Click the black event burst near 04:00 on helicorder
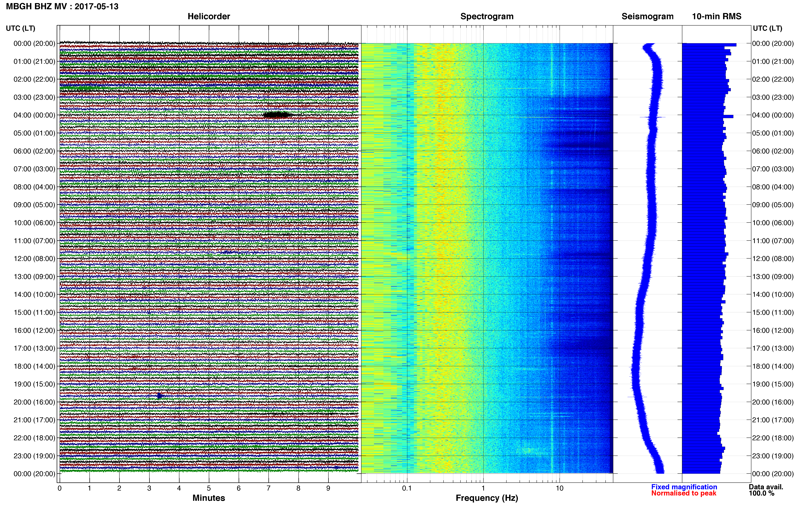This screenshot has width=812, height=508. point(277,115)
